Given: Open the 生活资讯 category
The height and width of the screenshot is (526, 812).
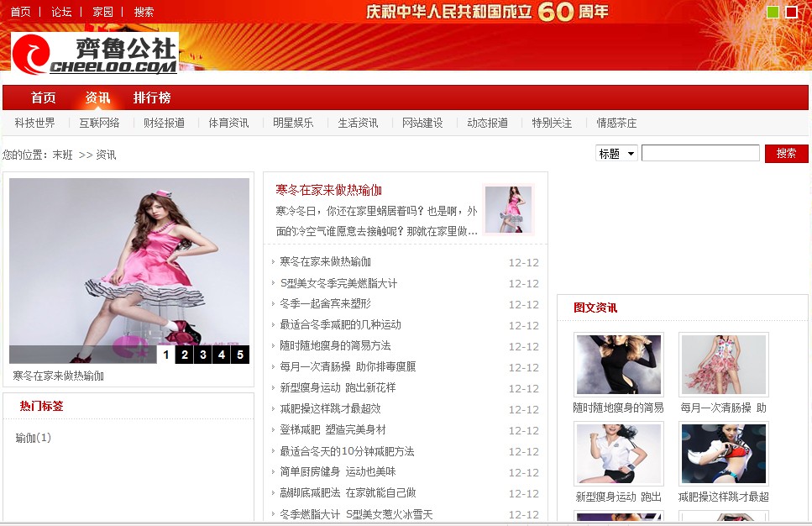Looking at the screenshot, I should click(358, 123).
